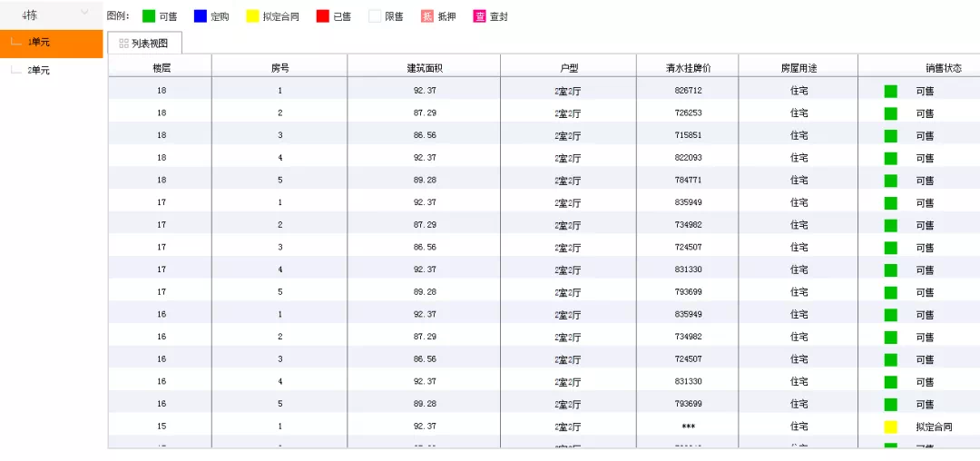Click 住宅 in the floor 15 row
980x461 pixels.
tap(799, 426)
